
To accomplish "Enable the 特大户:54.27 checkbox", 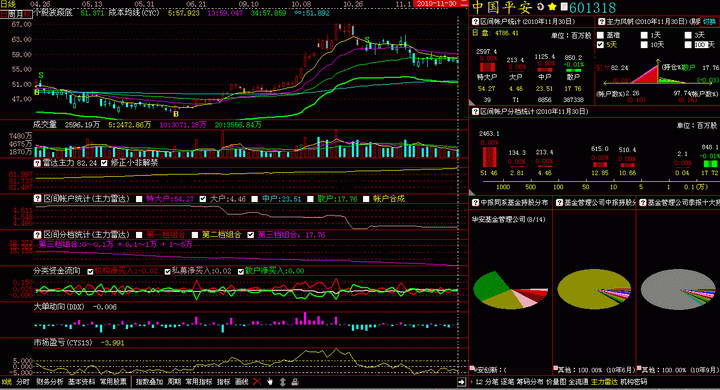I will tap(139, 199).
